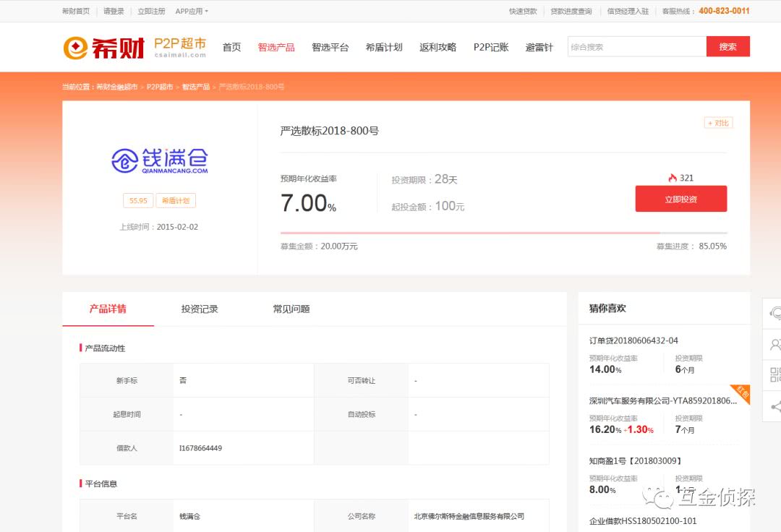
Task: Open 立即注册 registration link
Action: (x=151, y=11)
